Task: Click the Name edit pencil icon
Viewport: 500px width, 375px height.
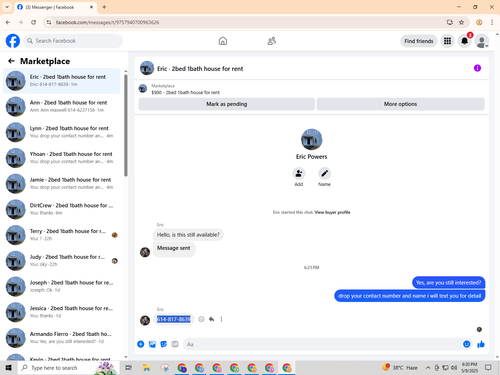Action: click(324, 173)
